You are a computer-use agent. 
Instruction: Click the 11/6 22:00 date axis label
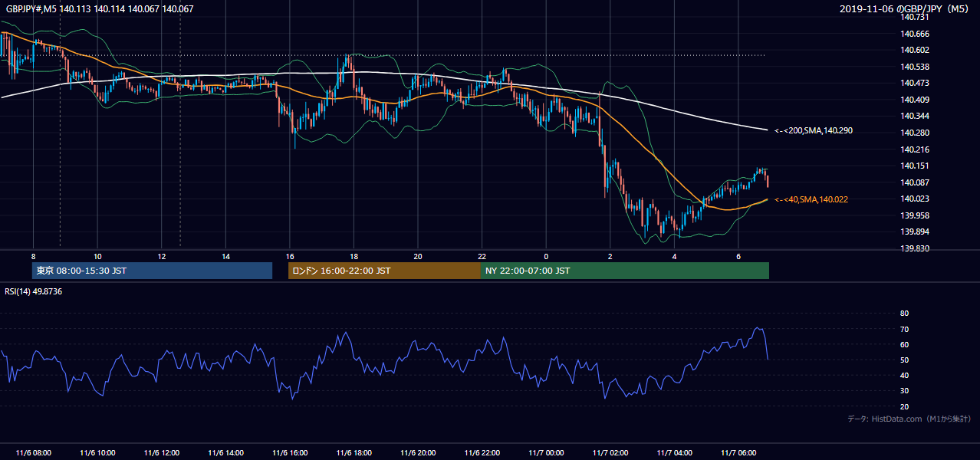click(x=482, y=453)
